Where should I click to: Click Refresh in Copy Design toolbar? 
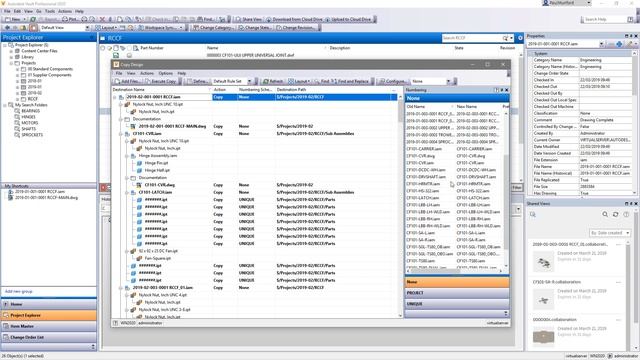(x=273, y=81)
